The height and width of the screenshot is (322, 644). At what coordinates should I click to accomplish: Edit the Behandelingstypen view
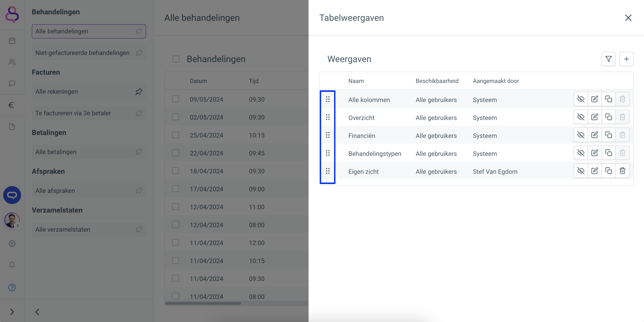click(595, 153)
